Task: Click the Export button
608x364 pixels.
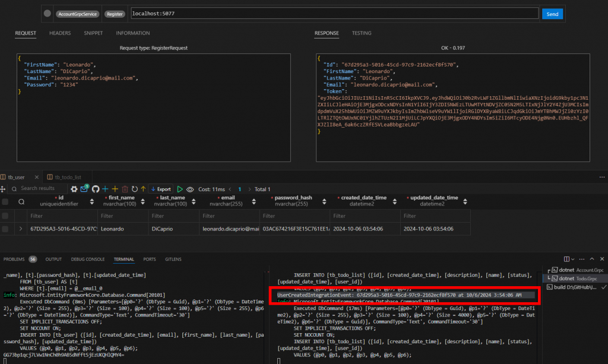Action: coord(161,189)
